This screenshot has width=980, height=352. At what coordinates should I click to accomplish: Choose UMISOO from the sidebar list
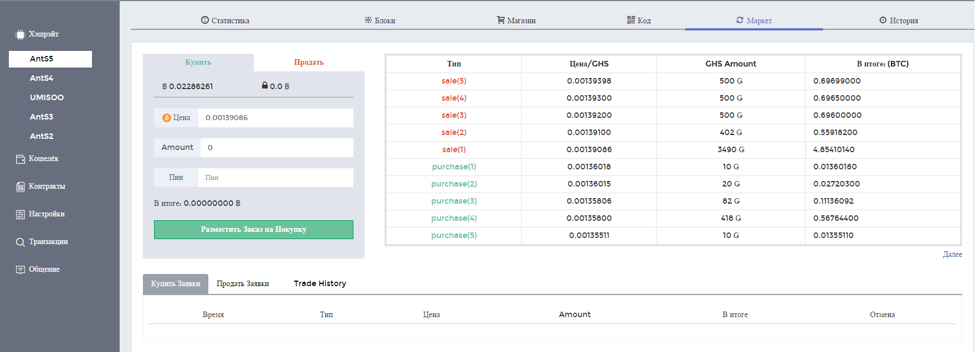[47, 97]
